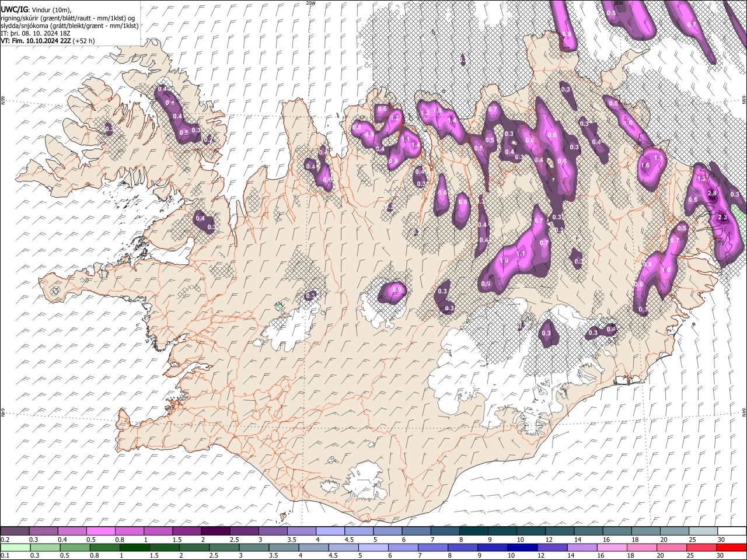Screen dimensions: 747x560
Task: Click the 'IT: þri. 08. 10. 2024 18Z' line
Action: (36, 33)
